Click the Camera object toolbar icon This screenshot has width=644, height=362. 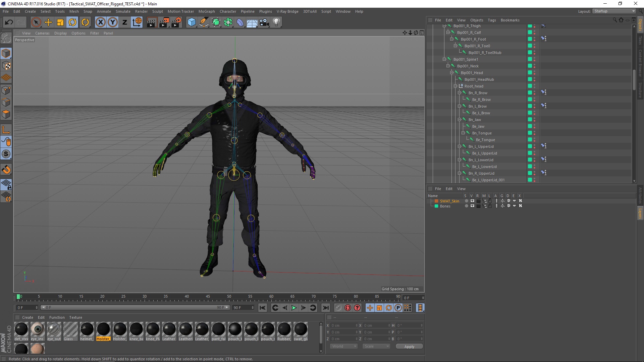coord(264,22)
